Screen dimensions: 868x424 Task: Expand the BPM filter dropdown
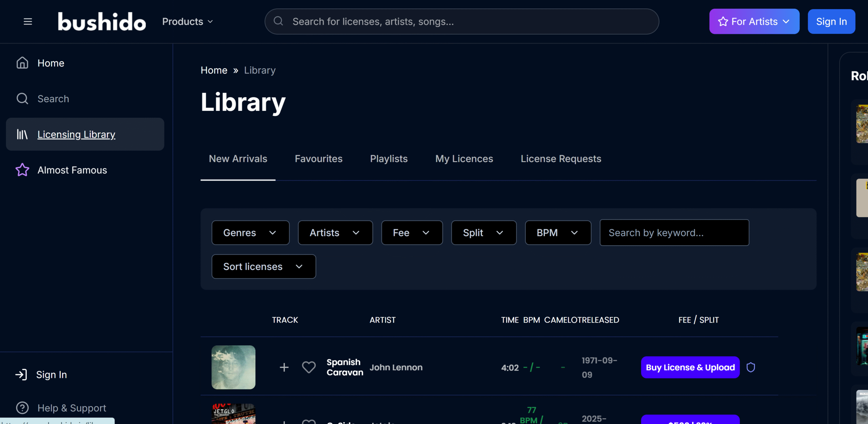(x=558, y=233)
